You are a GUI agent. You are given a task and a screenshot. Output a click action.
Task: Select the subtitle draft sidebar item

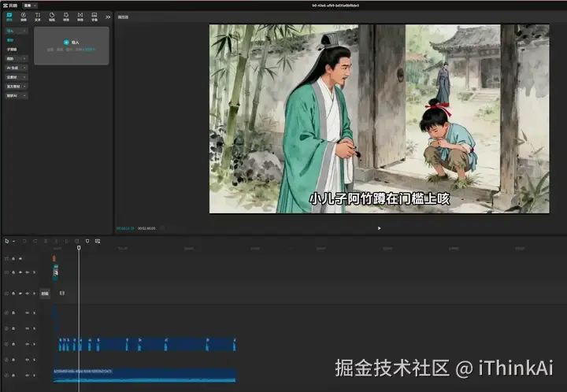(x=12, y=49)
